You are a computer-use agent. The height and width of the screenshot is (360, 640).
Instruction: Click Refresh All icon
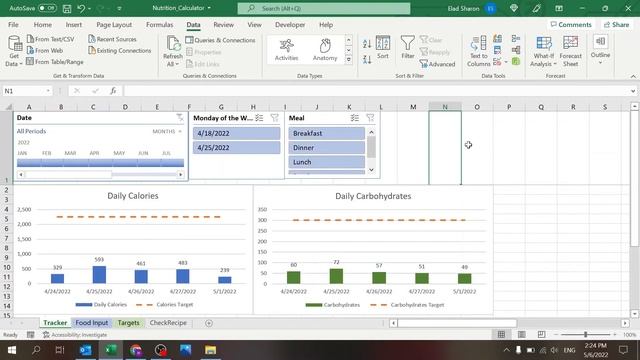point(173,44)
